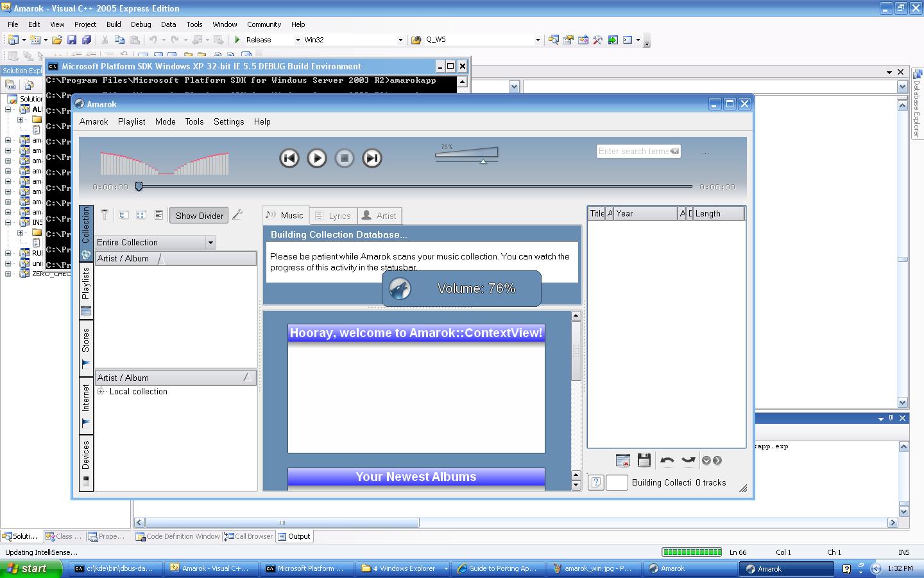The image size is (924, 578).
Task: Expand the ZERO_CHECK project node
Action: pos(8,274)
